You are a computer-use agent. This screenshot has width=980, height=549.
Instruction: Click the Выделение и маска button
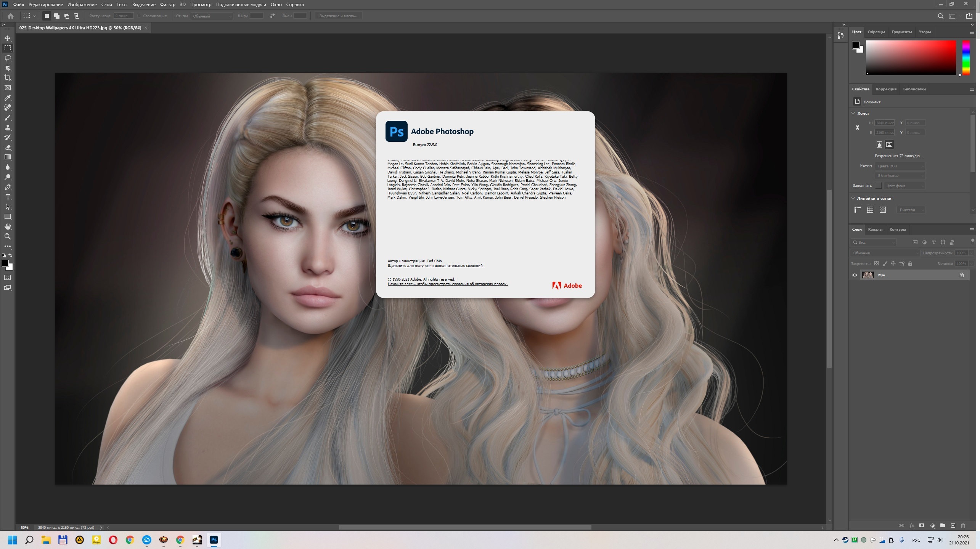click(x=338, y=16)
